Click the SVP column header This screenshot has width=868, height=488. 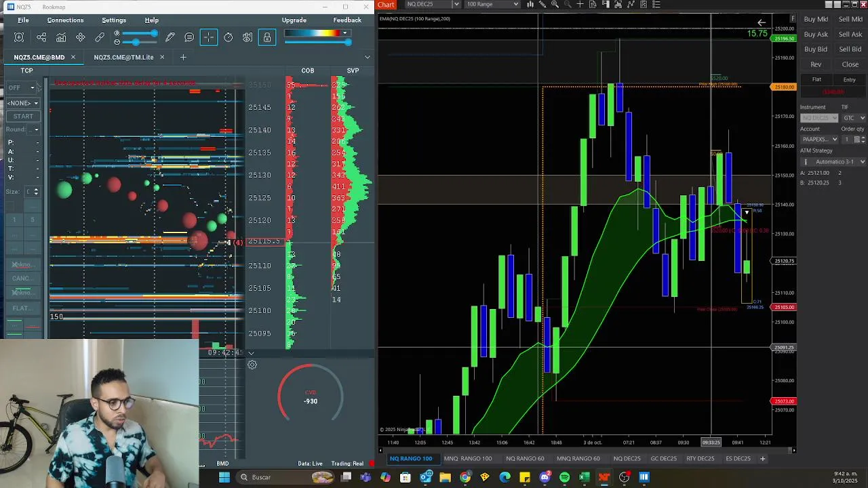(x=353, y=70)
